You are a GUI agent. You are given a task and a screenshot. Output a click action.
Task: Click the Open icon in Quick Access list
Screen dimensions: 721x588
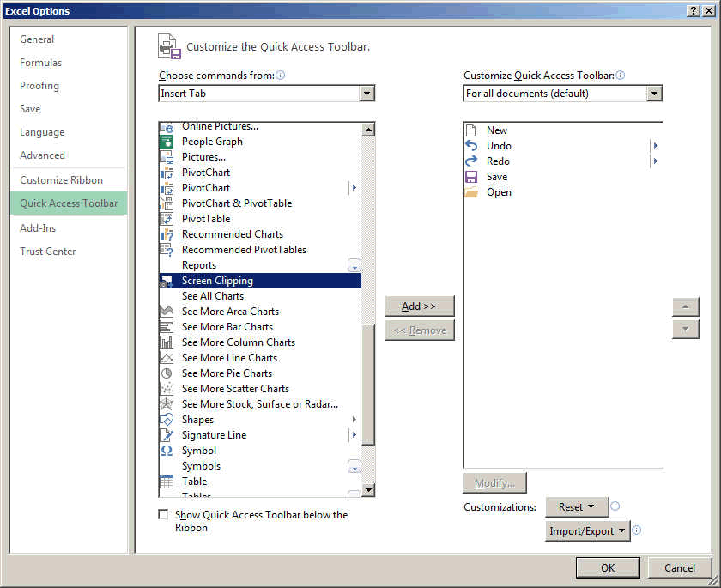473,192
